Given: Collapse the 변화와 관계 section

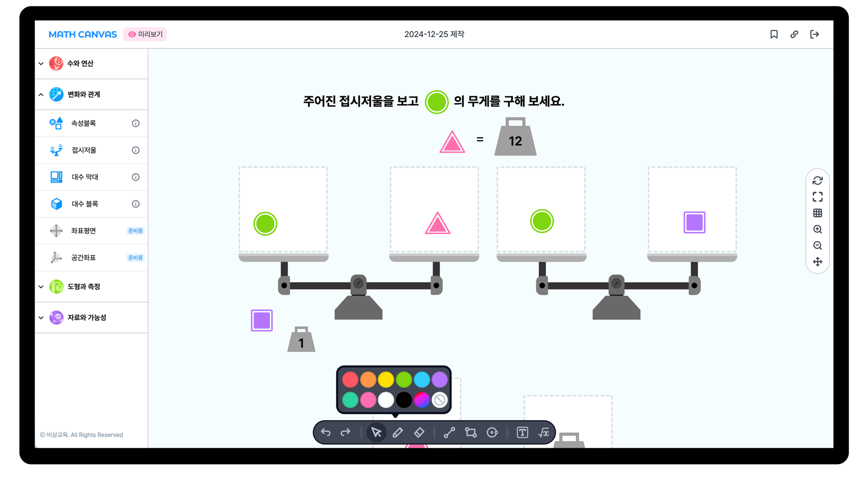Looking at the screenshot, I should click(x=83, y=94).
